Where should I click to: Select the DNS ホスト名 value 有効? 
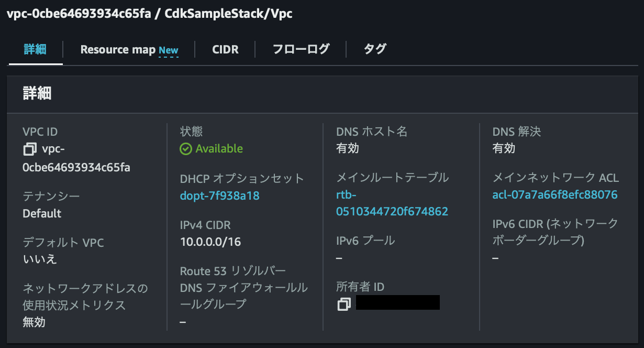(x=347, y=148)
